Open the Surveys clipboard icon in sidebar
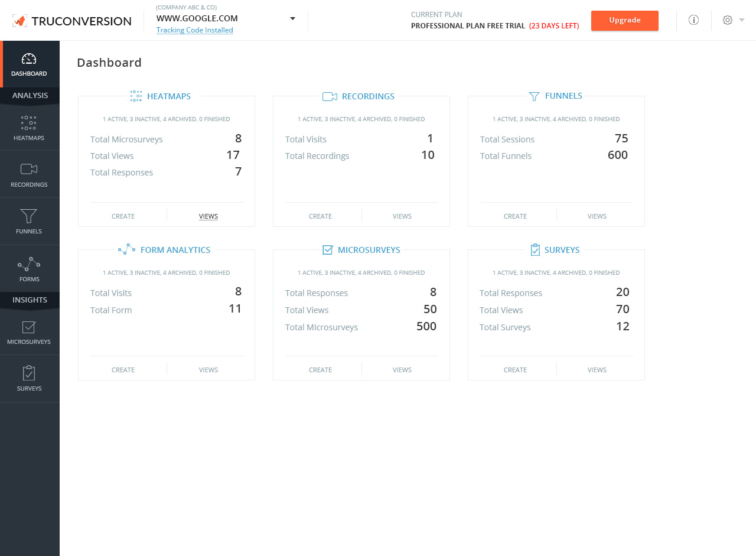Screen dimensions: 756x556 29,373
